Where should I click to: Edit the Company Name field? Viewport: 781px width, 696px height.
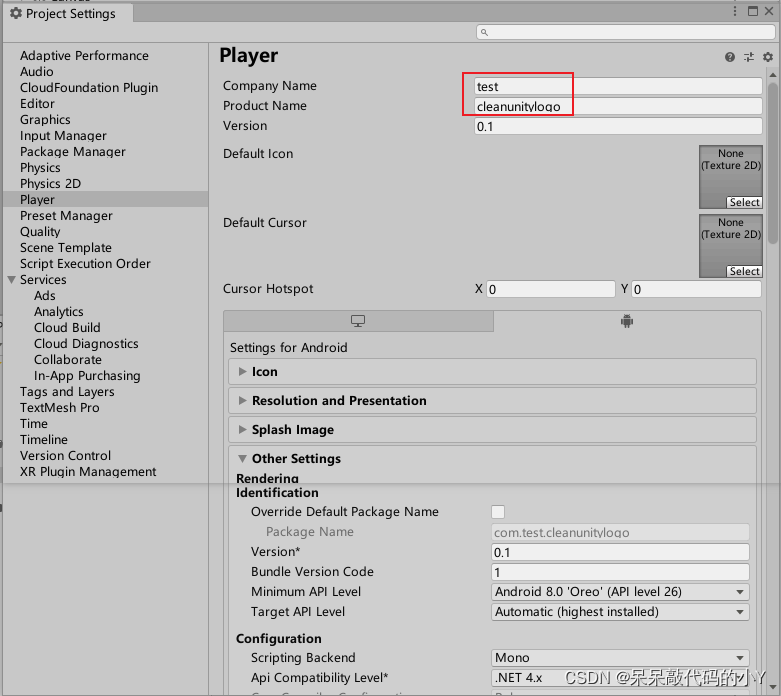[x=618, y=86]
